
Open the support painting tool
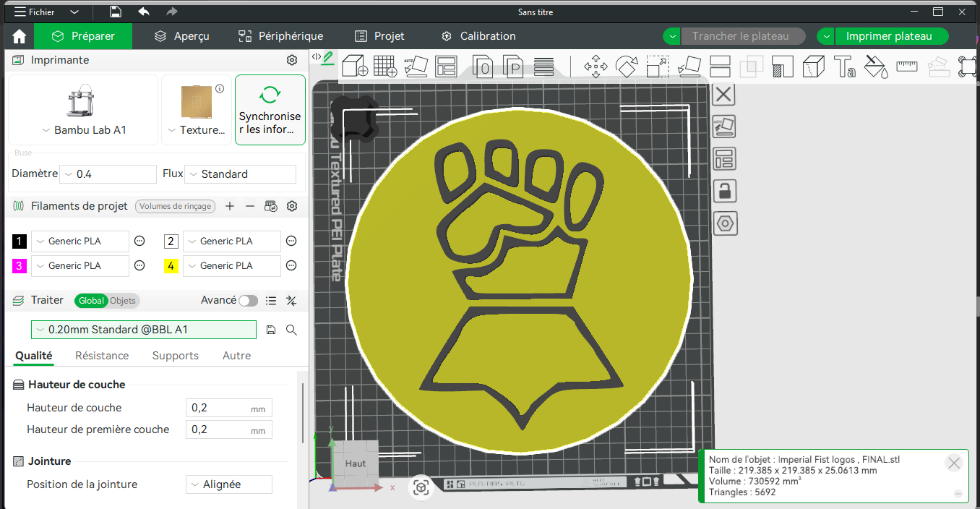tap(783, 67)
